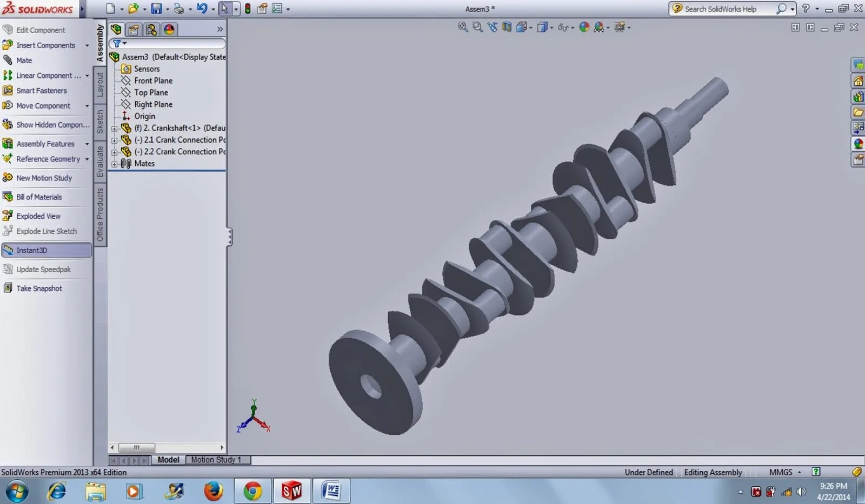Open the FeatureManager filter search field

(168, 44)
